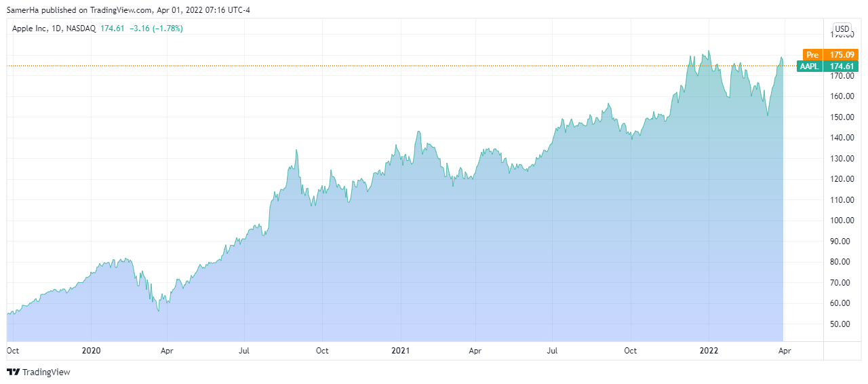Image resolution: width=868 pixels, height=384 pixels.
Task: Click the TradingView wordmark text
Action: coord(46,372)
